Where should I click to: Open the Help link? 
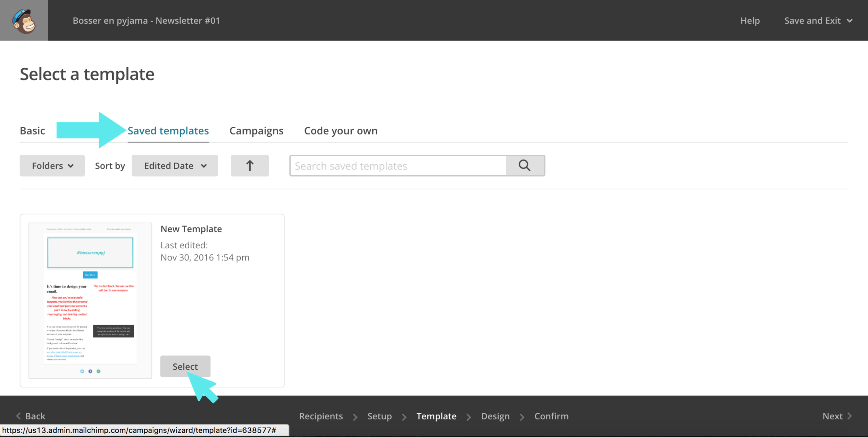tap(750, 20)
